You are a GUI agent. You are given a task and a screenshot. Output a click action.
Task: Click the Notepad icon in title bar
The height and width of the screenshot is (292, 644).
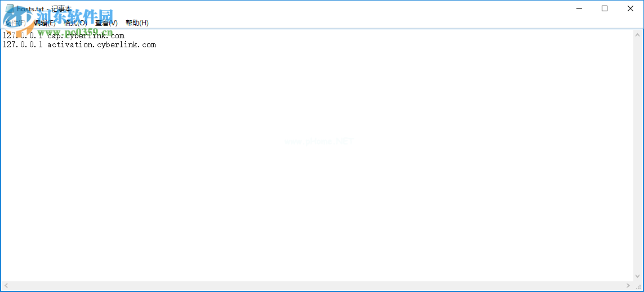tap(9, 8)
